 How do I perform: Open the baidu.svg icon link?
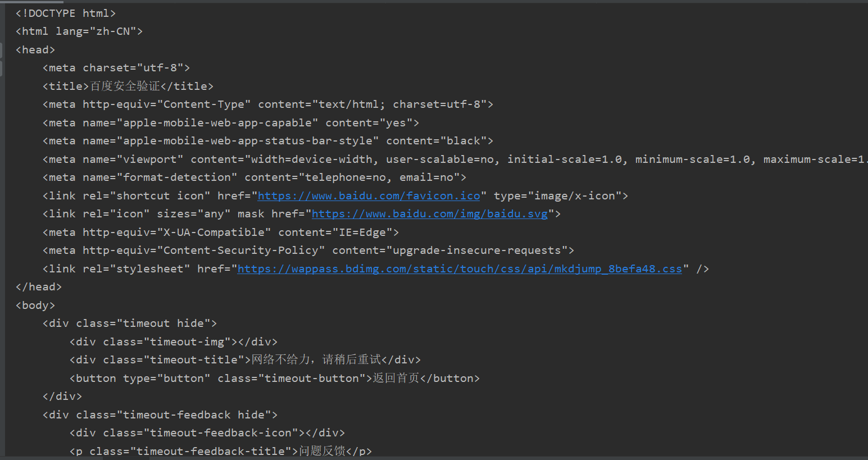point(430,214)
